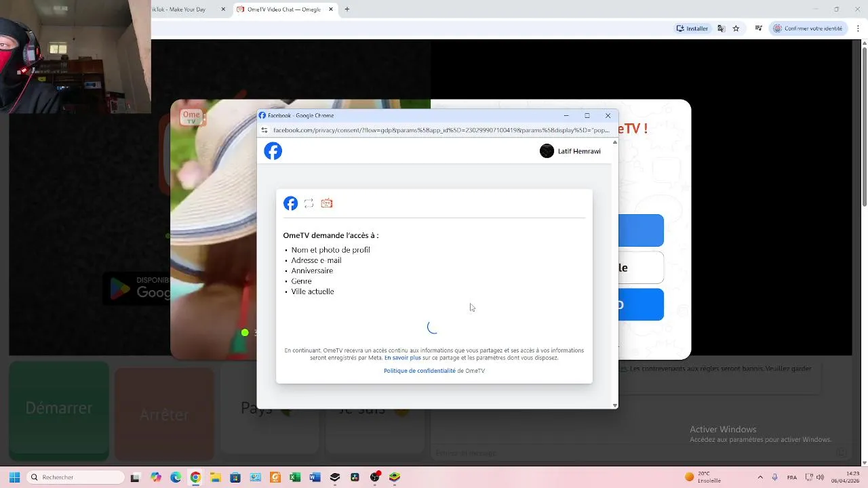The image size is (868, 488).
Task: Open 'En savoir plus' link
Action: [403, 358]
